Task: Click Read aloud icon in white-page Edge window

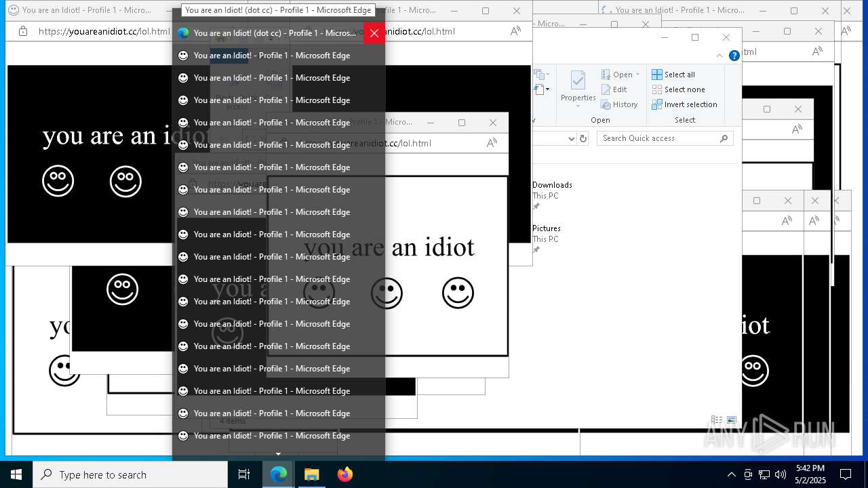Action: pos(492,143)
